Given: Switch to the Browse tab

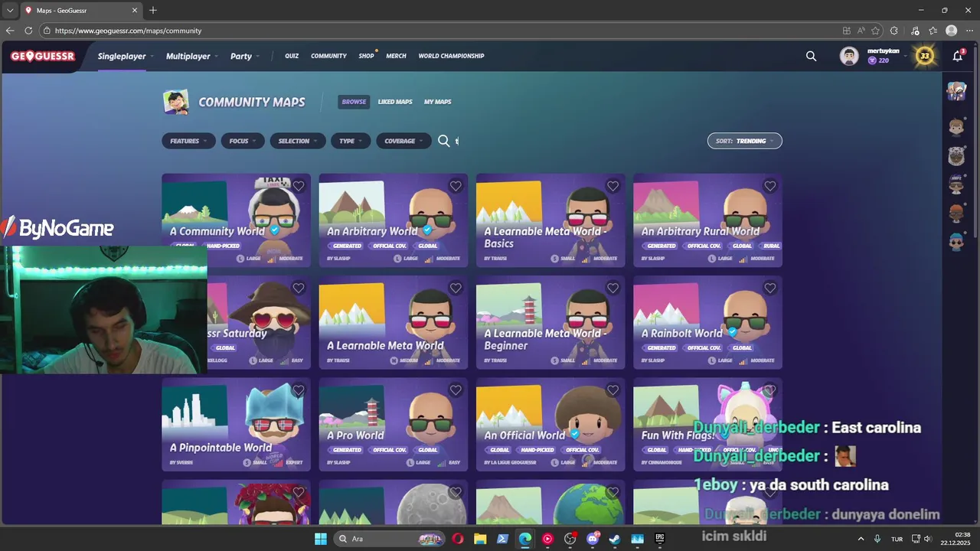Looking at the screenshot, I should (354, 102).
